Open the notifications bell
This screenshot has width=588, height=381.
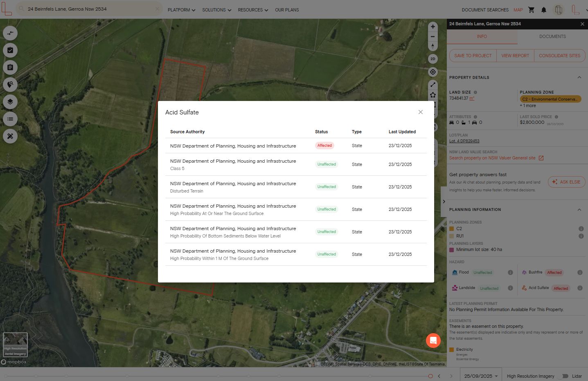tap(543, 10)
